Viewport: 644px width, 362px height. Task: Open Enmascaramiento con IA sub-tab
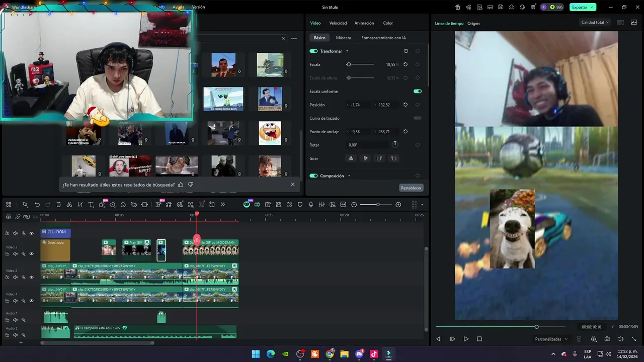click(383, 38)
